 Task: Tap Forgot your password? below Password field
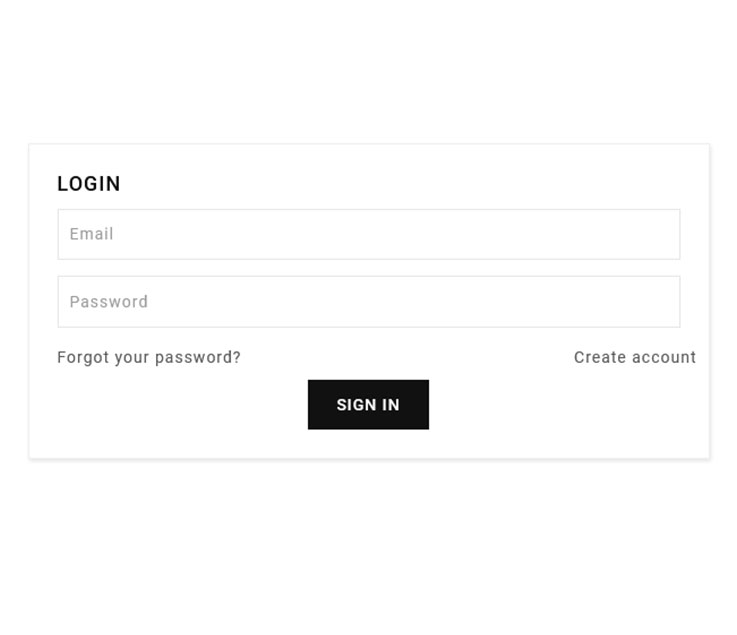pyautogui.click(x=149, y=357)
